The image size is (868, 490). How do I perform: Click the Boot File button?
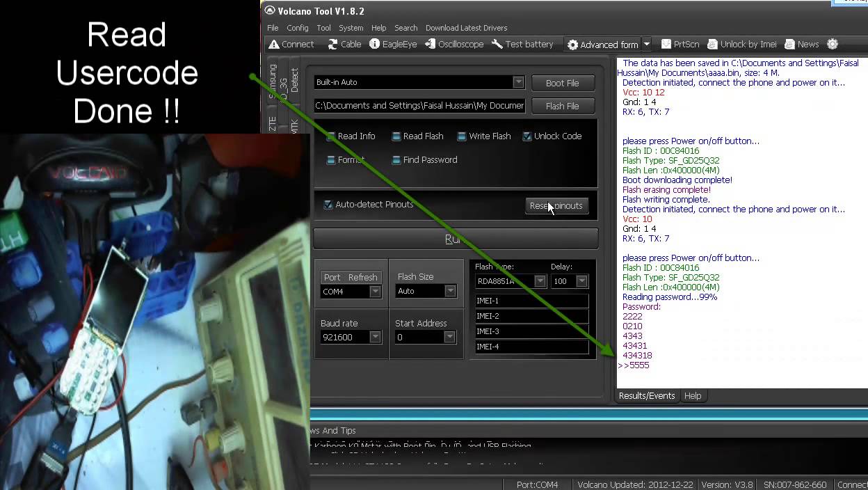pos(562,83)
